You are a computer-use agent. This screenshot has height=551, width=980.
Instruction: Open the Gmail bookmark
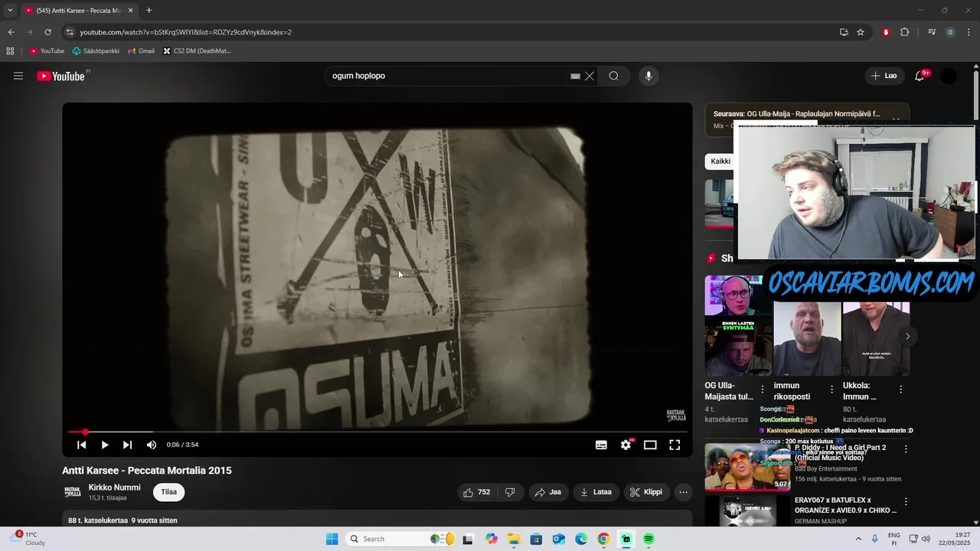point(141,51)
